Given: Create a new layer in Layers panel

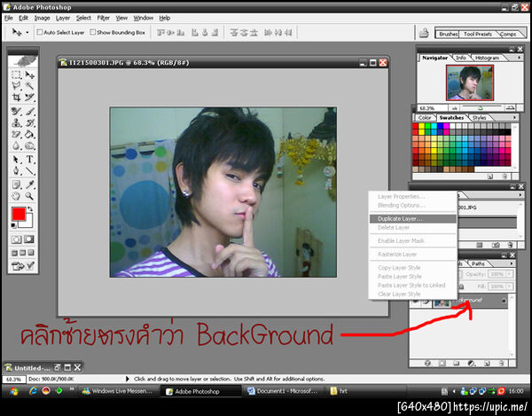Looking at the screenshot, I should point(487,364).
